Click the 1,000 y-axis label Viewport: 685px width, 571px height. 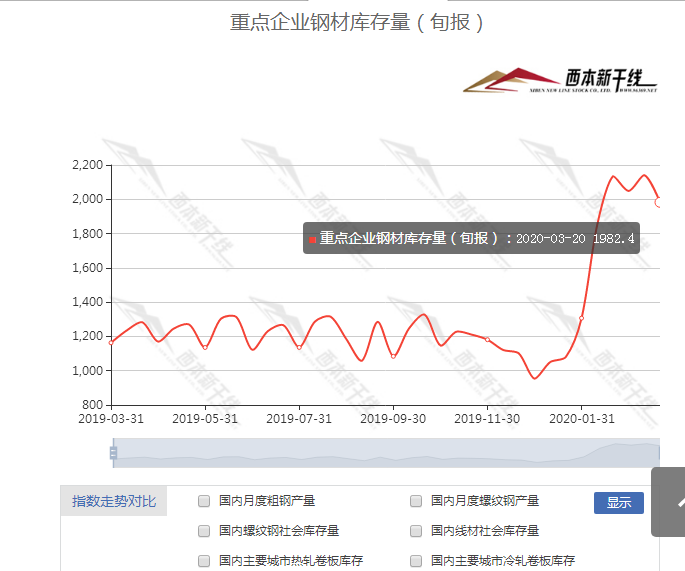(x=87, y=370)
